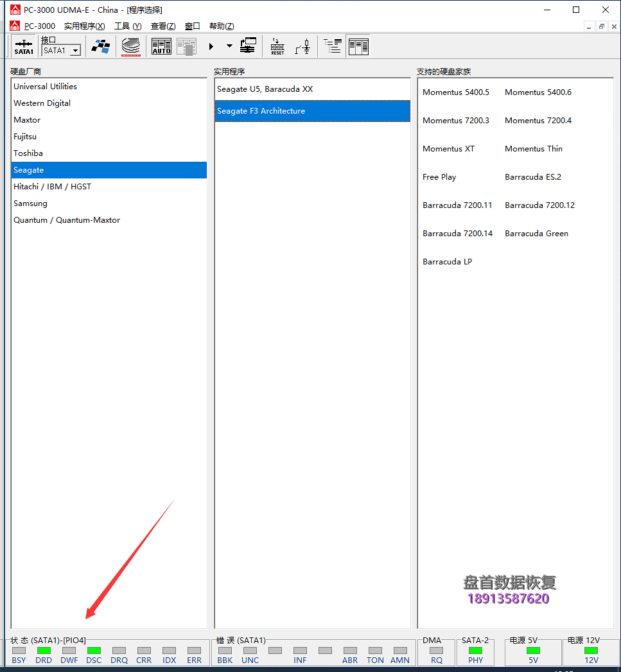
Task: Select Samsung in vendor list
Action: pyautogui.click(x=109, y=203)
